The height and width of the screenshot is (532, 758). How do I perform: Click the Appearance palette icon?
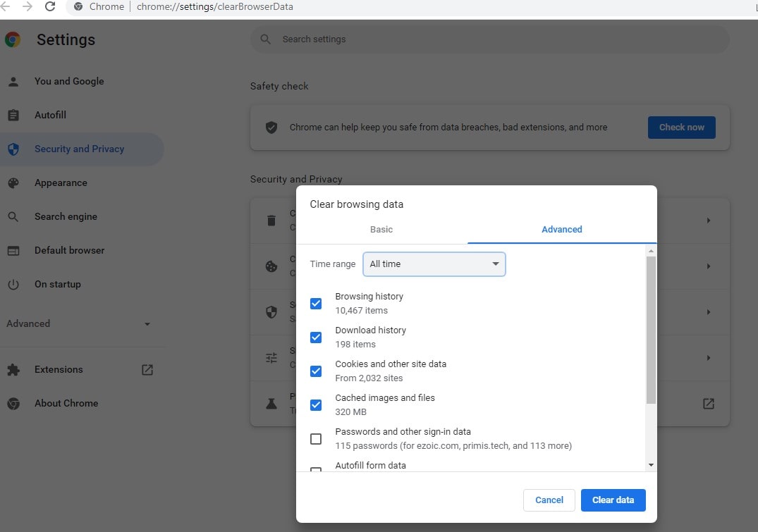click(14, 183)
